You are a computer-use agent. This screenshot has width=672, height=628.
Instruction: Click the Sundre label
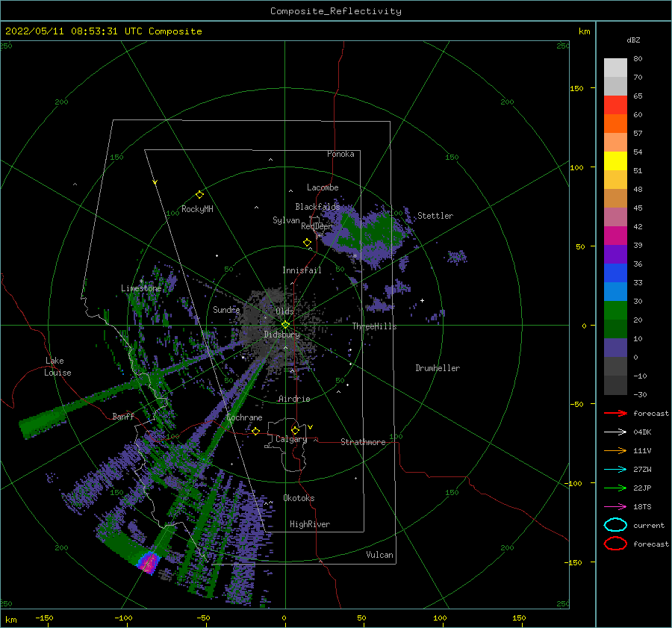(225, 309)
